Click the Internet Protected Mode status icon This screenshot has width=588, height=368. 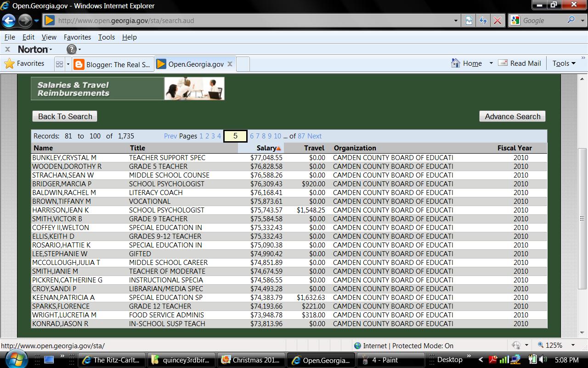(x=358, y=345)
